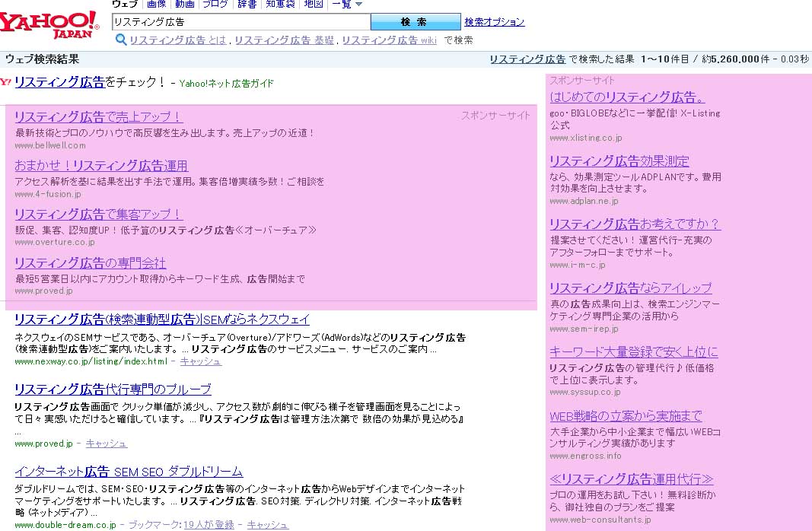812x531 pixels.
Task: Click related search リスティング広告 wiki
Action: (390, 40)
